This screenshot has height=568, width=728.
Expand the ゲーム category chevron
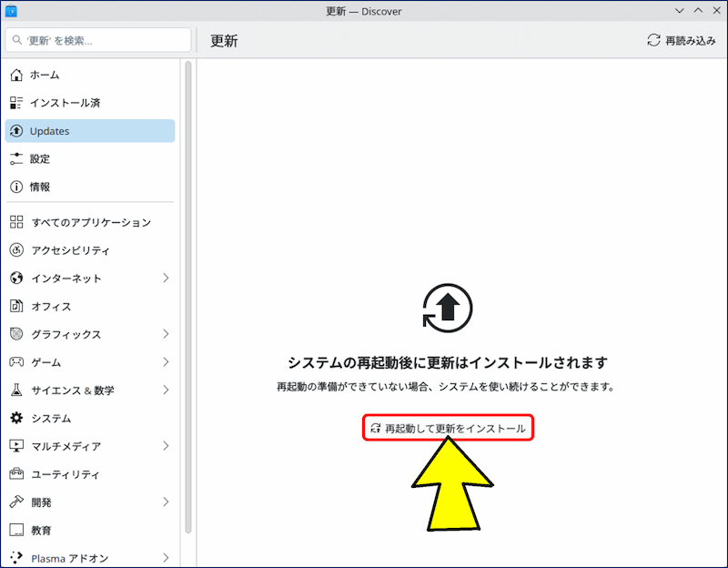pos(166,362)
